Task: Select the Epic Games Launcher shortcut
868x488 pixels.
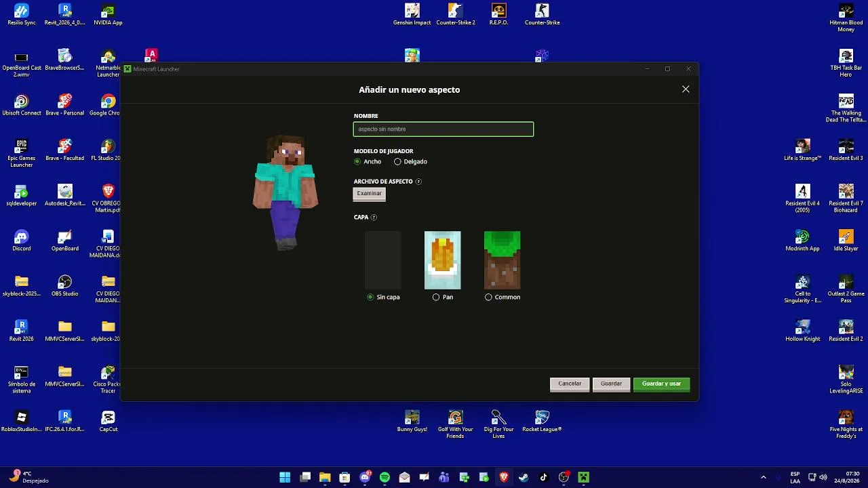Action: tap(22, 153)
